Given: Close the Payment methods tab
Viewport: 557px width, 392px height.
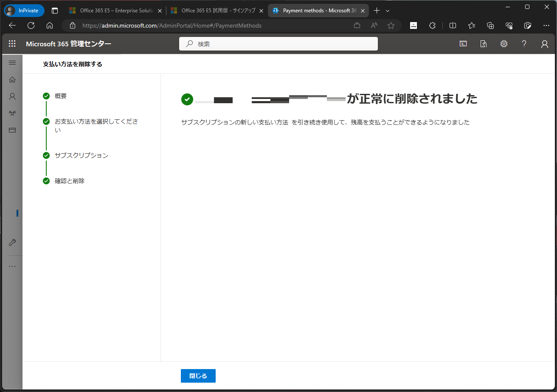Looking at the screenshot, I should tap(362, 11).
